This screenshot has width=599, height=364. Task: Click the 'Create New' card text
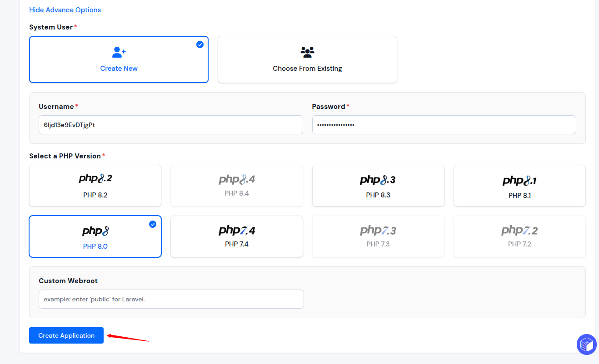119,69
